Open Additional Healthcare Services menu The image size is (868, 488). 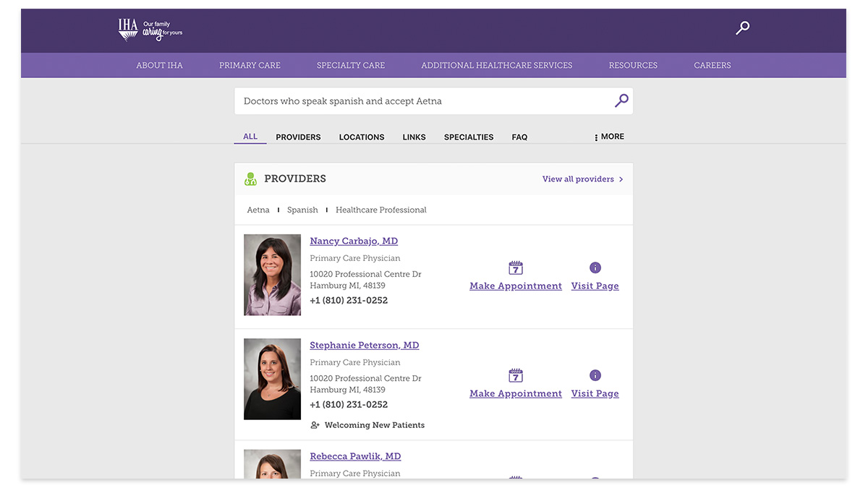click(x=497, y=65)
